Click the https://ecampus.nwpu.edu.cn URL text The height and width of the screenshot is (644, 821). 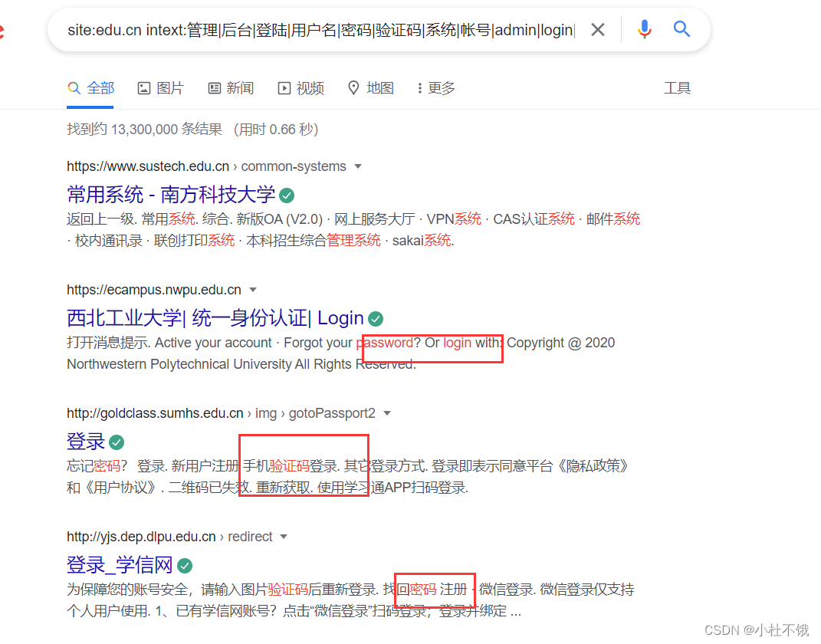(x=154, y=290)
